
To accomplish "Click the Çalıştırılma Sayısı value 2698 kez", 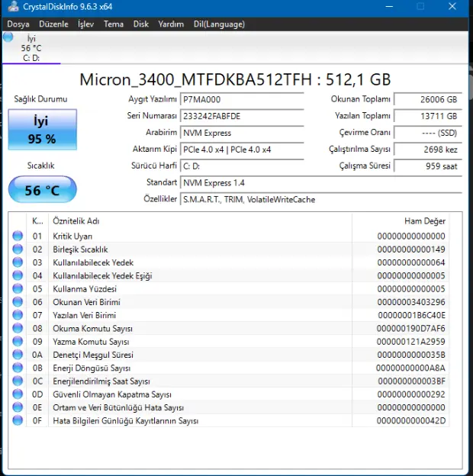I will point(428,150).
